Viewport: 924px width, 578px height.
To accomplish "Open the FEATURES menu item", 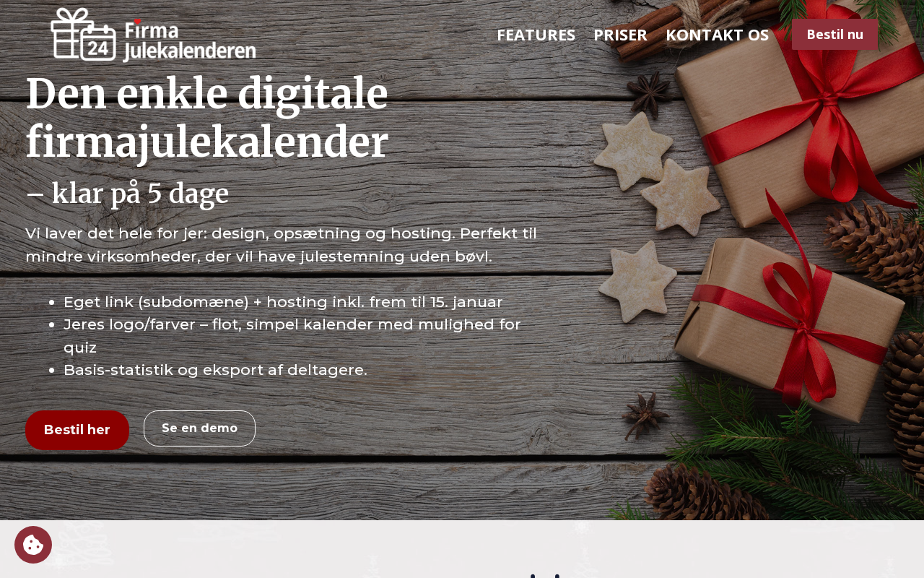I will pos(536,35).
